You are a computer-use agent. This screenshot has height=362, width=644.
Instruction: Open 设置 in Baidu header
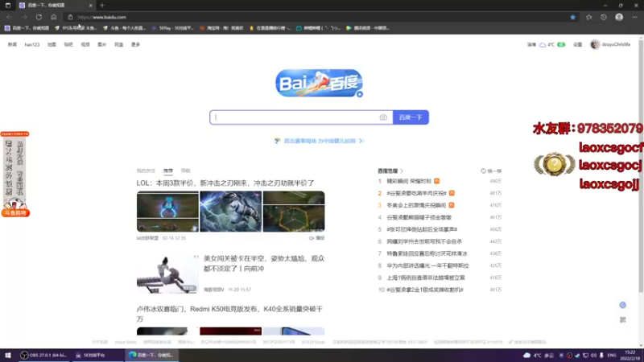(577, 44)
